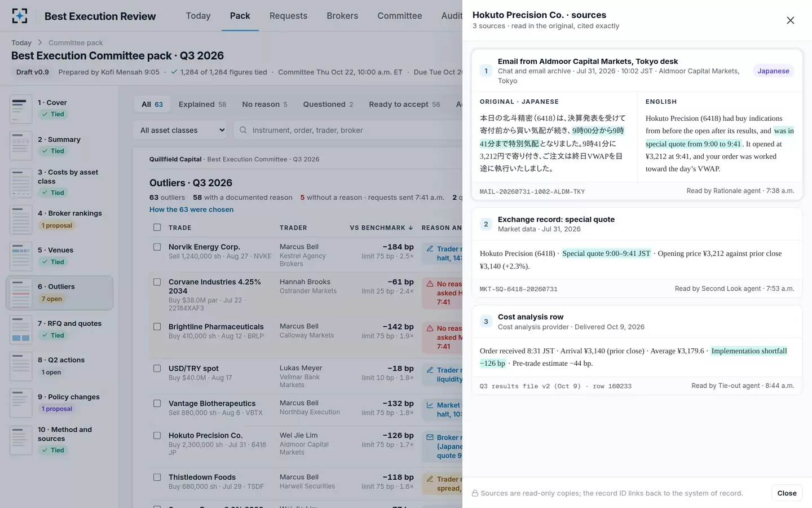This screenshot has width=812, height=508.
Task: Check the Hokuto Precision Co. row checkbox
Action: click(x=157, y=435)
